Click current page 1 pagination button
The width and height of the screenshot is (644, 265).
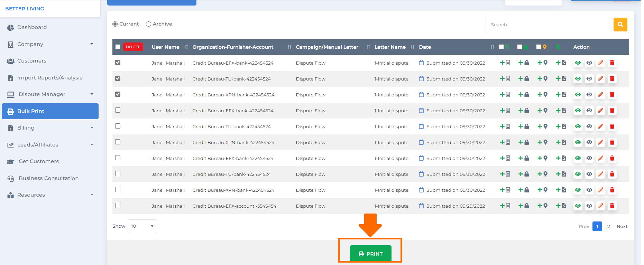pos(597,226)
